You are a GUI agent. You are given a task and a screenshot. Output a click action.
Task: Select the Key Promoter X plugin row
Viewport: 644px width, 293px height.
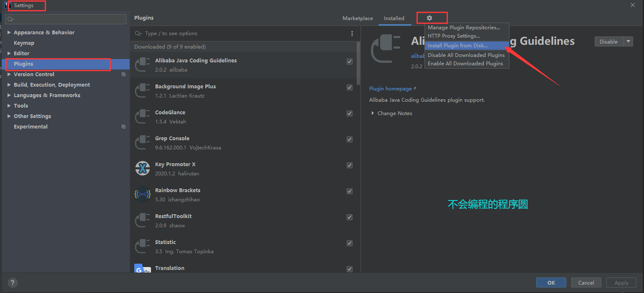pos(243,169)
